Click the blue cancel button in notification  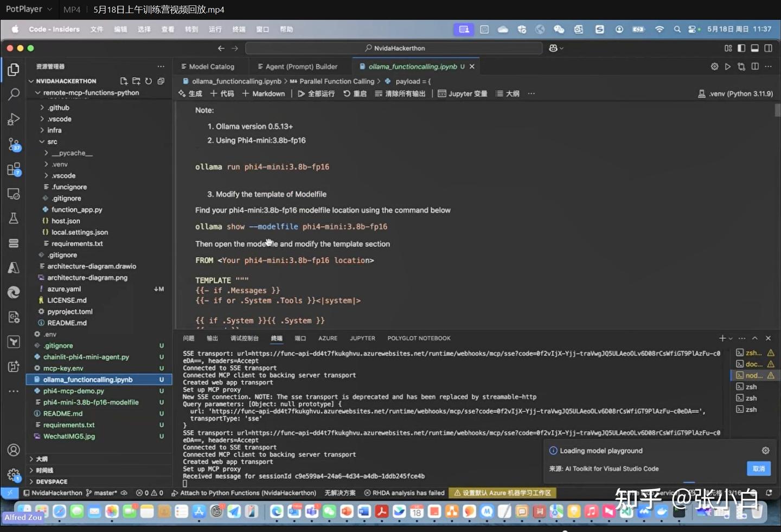tap(758, 469)
